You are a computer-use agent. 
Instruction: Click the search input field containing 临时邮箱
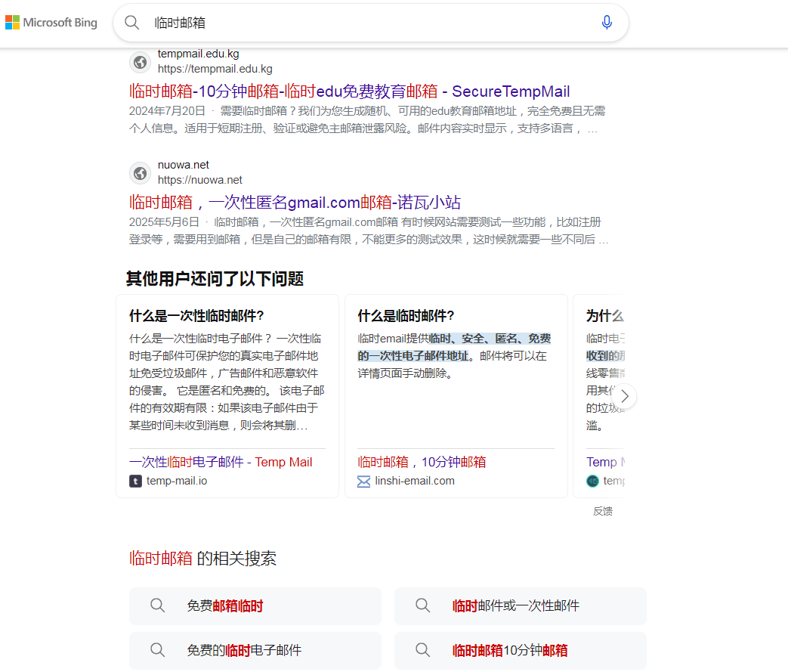[372, 23]
